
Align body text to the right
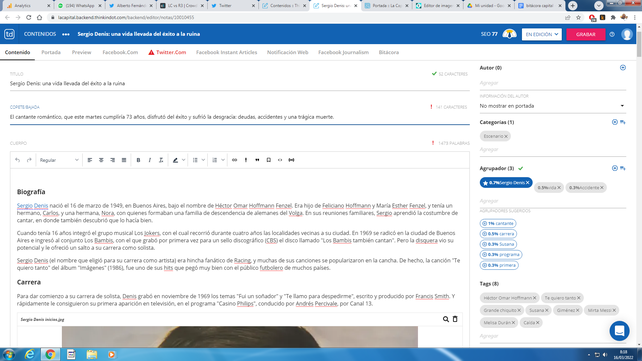pos(113,160)
